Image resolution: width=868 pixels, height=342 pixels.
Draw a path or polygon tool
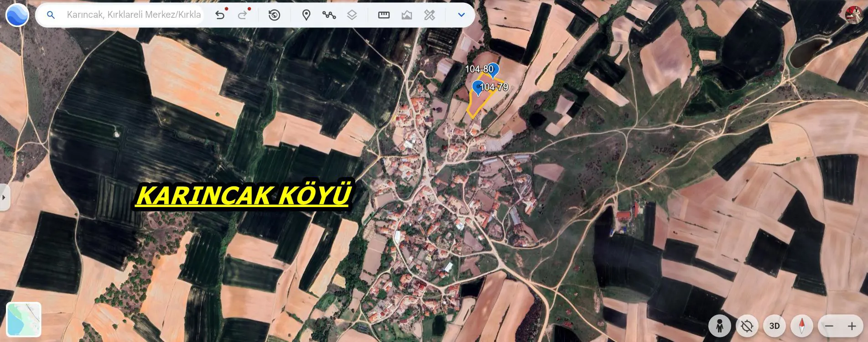point(329,15)
